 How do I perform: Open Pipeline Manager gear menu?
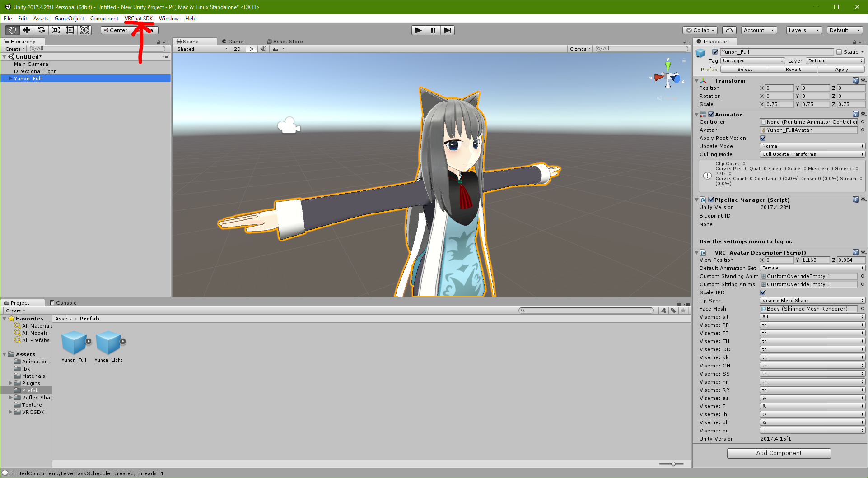click(x=863, y=200)
